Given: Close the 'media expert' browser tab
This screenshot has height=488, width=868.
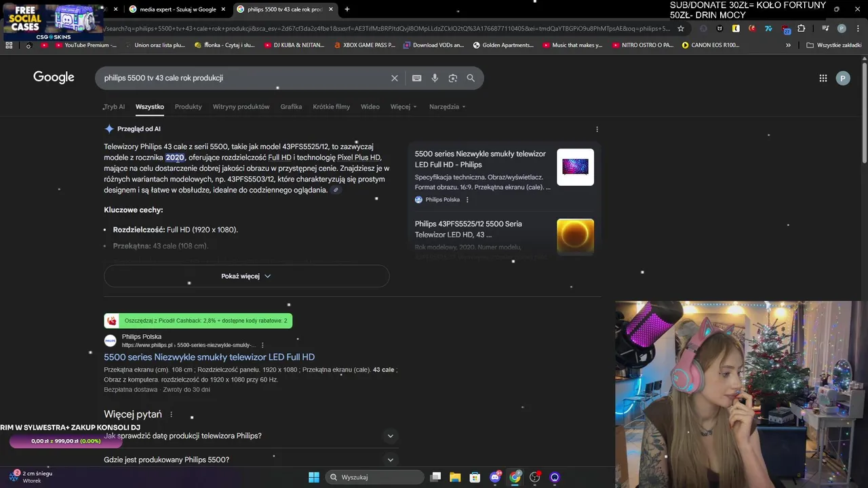Looking at the screenshot, I should [223, 9].
